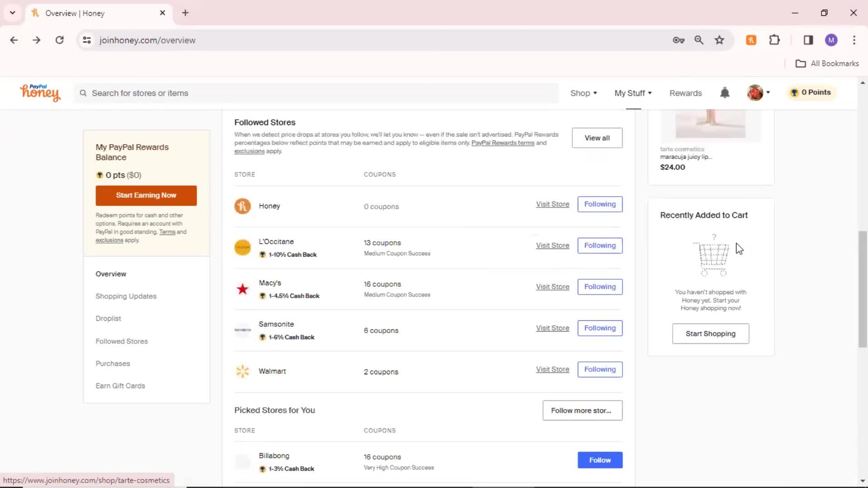This screenshot has width=868, height=488.
Task: Toggle the Chrome side panel
Action: [x=808, y=40]
